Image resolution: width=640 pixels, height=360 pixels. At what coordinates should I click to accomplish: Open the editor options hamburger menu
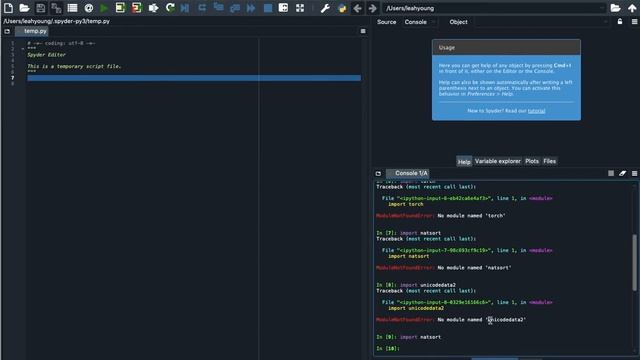pos(363,31)
